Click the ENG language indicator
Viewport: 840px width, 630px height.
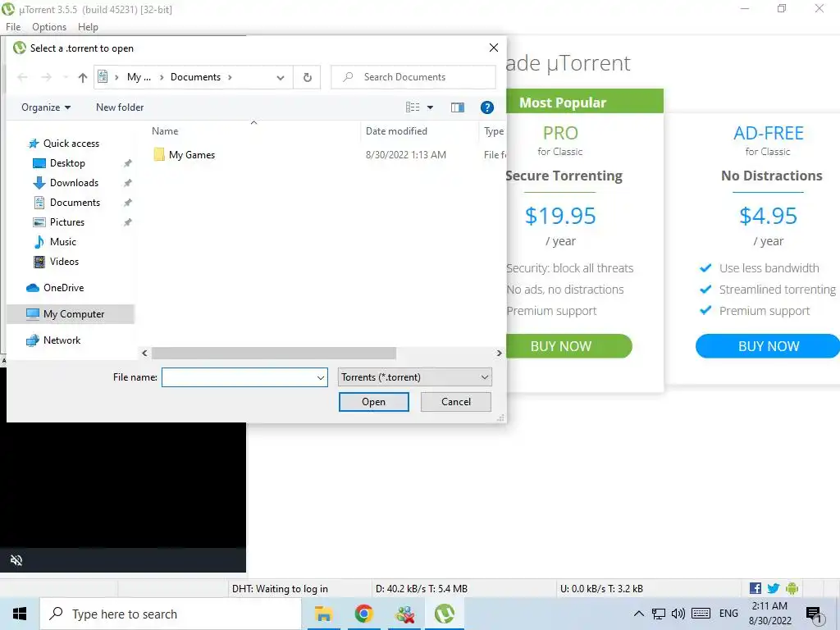pyautogui.click(x=728, y=614)
